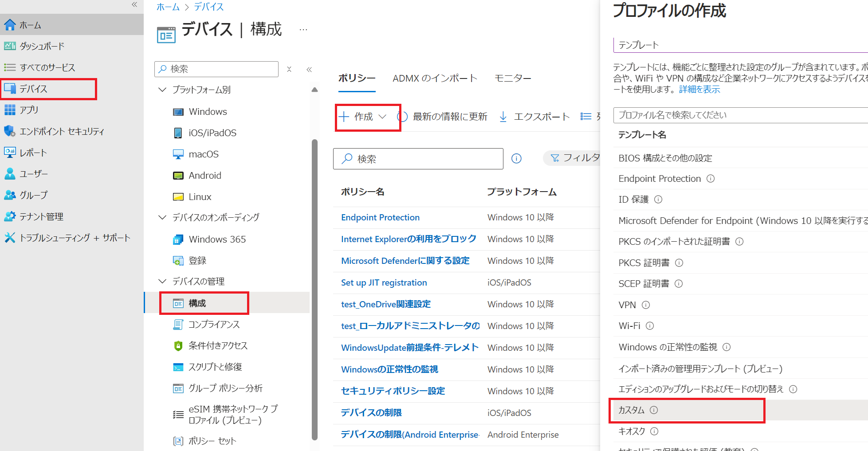Click the ellipsis more options beside title
The width and height of the screenshot is (868, 451).
pos(303,30)
